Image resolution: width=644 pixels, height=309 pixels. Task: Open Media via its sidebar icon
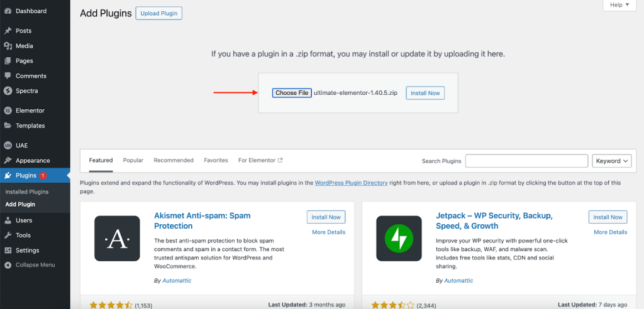coord(8,46)
